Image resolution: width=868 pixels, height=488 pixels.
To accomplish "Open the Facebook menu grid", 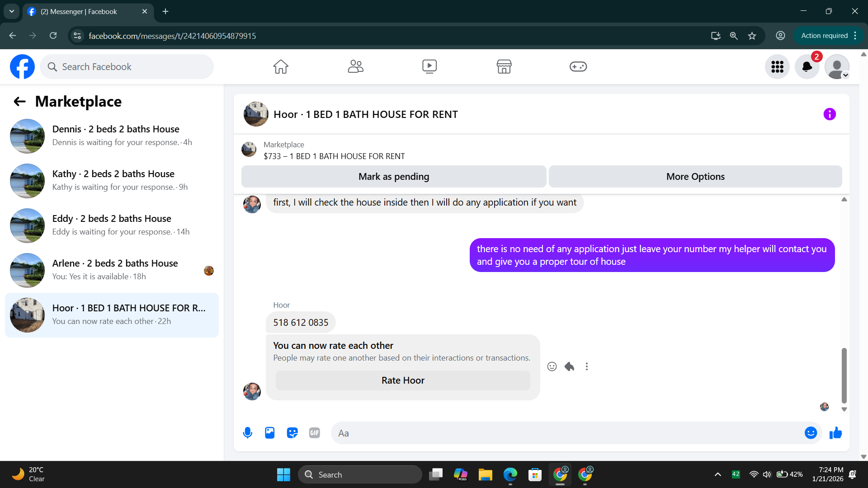I will click(777, 67).
